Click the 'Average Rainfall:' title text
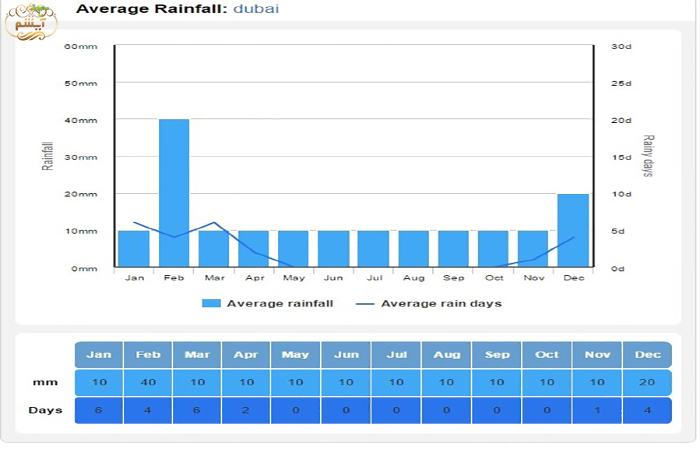This screenshot has width=700, height=450. click(x=152, y=8)
